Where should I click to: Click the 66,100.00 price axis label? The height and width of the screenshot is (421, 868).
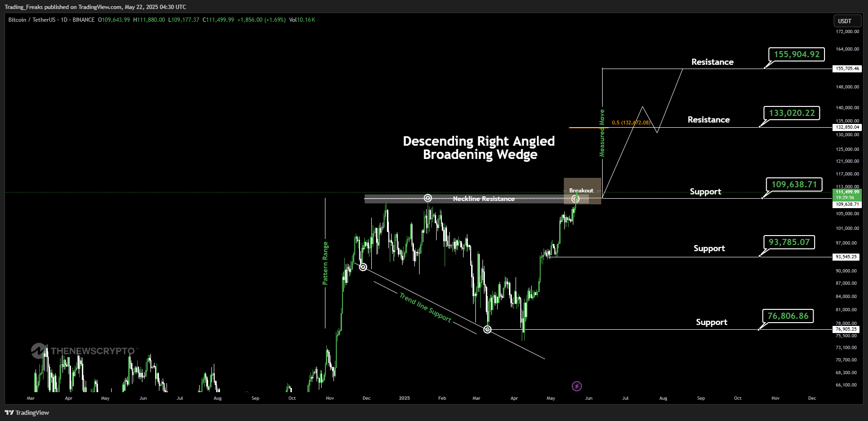coord(847,385)
